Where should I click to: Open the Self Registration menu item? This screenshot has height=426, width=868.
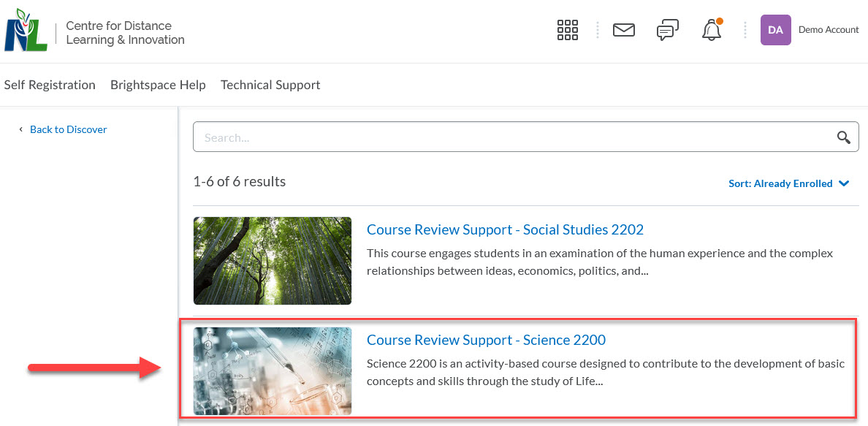point(50,85)
